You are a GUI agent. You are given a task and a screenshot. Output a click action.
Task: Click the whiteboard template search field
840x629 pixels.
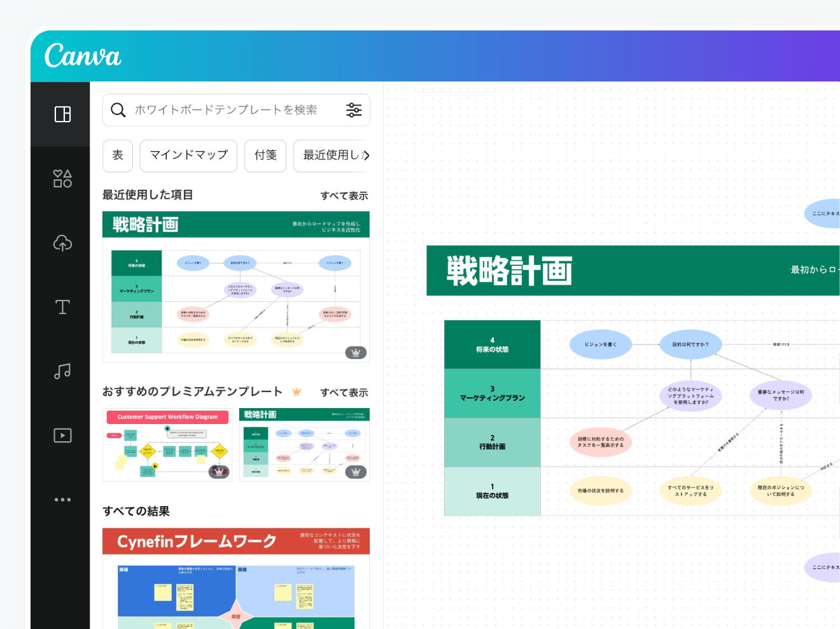click(x=223, y=110)
